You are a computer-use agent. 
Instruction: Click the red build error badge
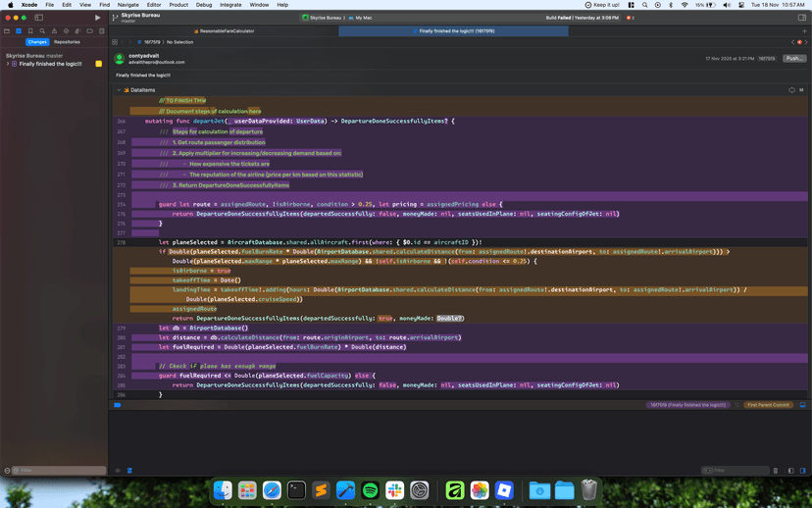(630, 18)
